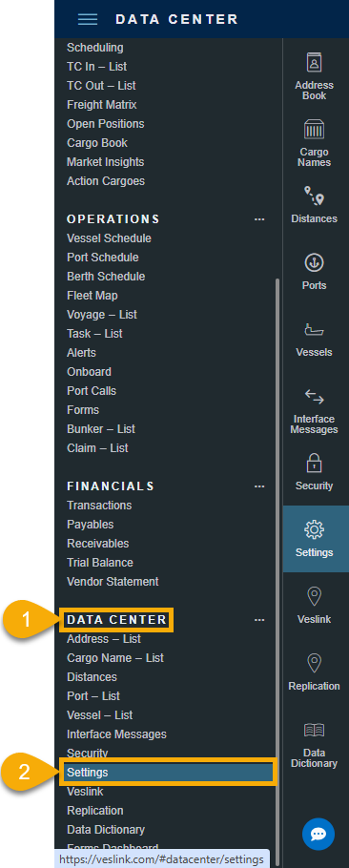Open the Cargo Names icon
Image resolution: width=349 pixels, height=868 pixels.
314,129
